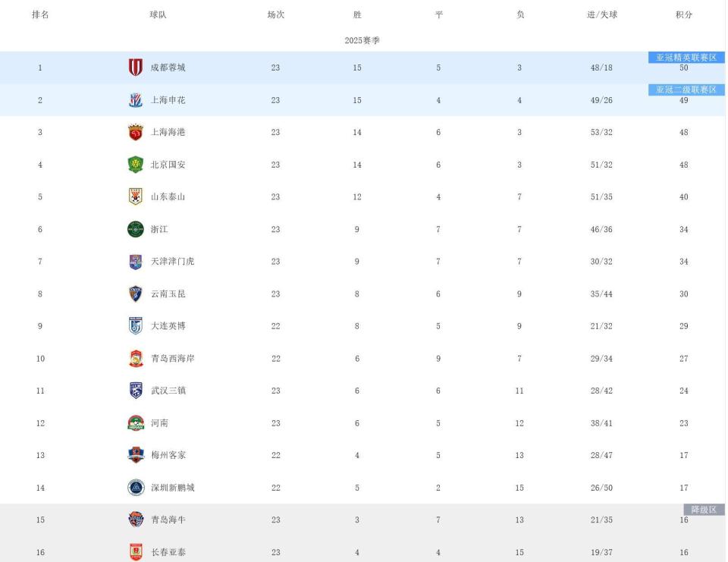Click the 积分 column header

click(683, 15)
